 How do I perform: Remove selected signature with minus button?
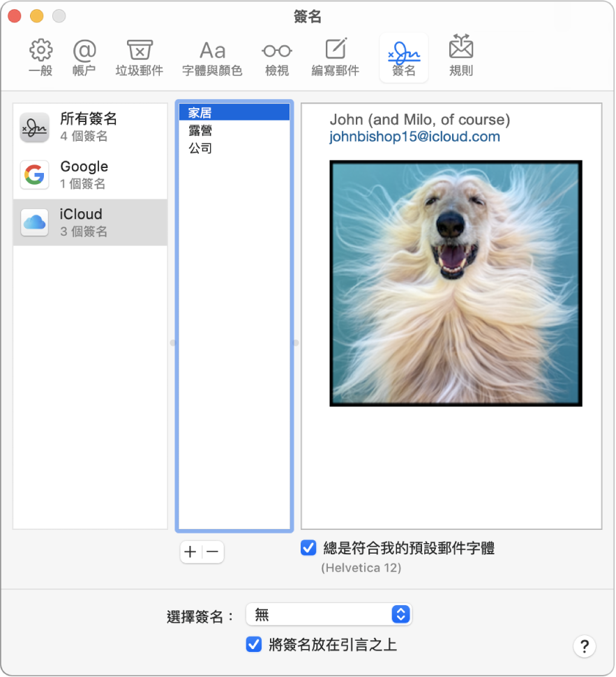(x=213, y=552)
